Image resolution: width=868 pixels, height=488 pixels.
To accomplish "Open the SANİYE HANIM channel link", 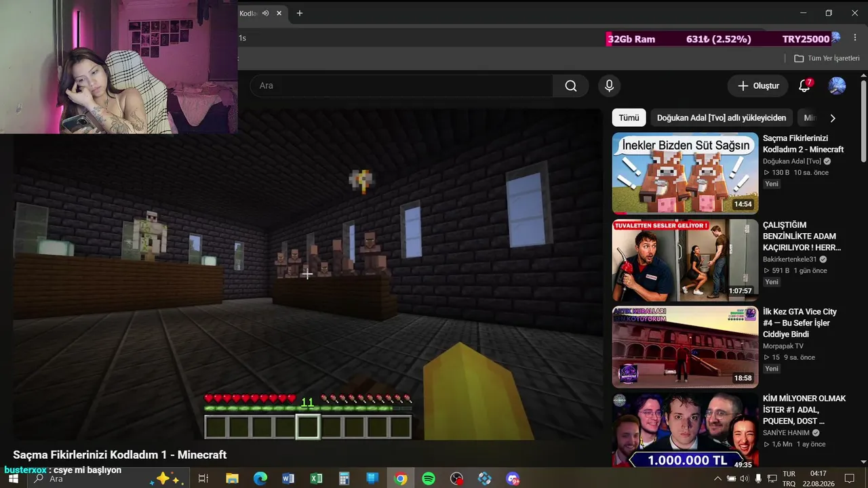I will point(786,433).
